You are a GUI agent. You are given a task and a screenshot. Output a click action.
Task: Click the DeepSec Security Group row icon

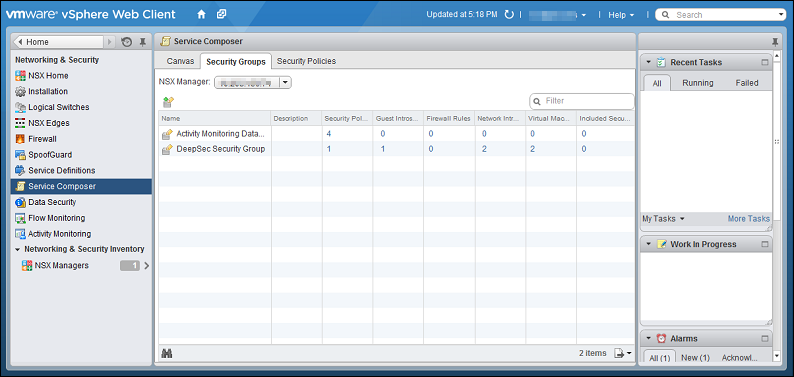(167, 149)
